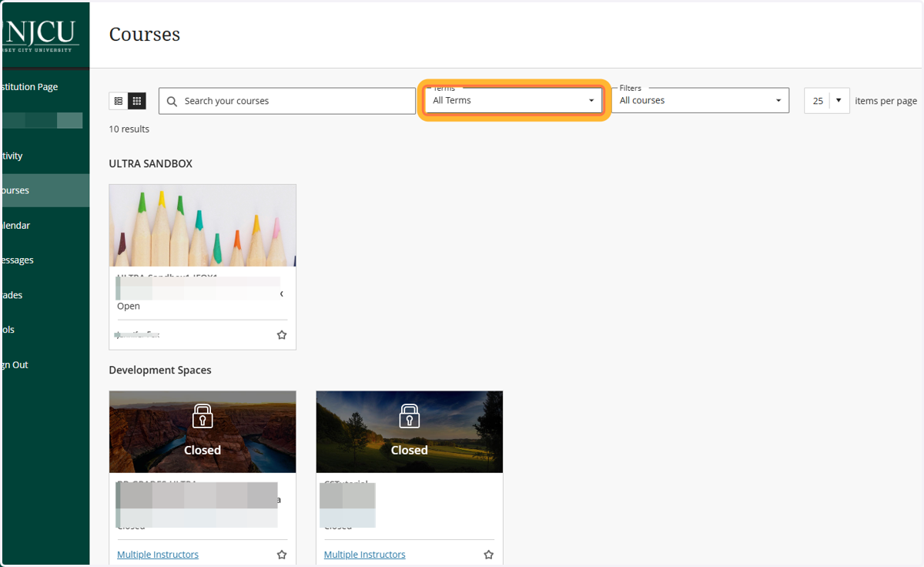Click the ULTRA SANDBOX heading

coord(151,164)
